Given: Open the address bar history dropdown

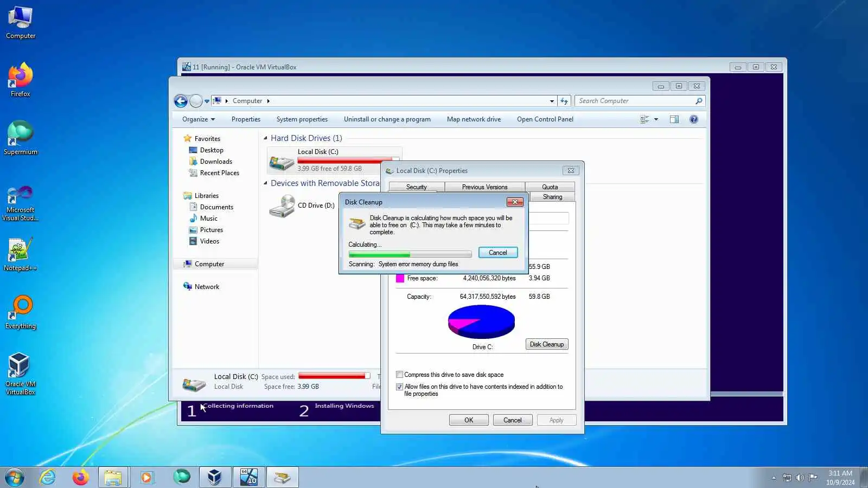Looking at the screenshot, I should [552, 101].
